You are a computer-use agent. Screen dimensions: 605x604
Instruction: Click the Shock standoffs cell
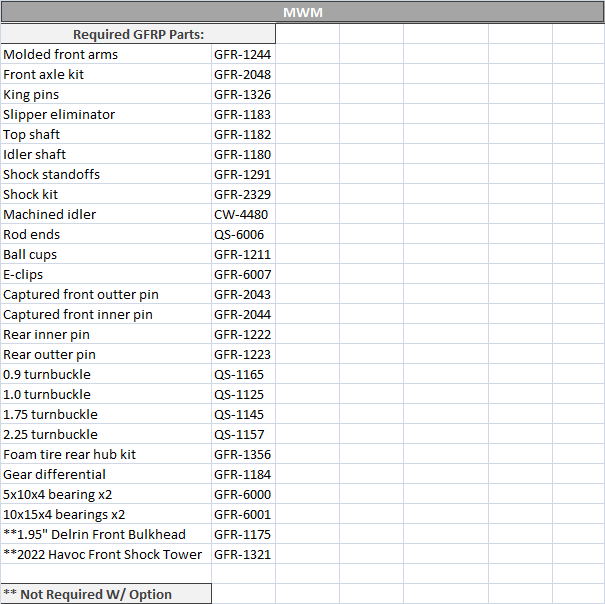105,174
